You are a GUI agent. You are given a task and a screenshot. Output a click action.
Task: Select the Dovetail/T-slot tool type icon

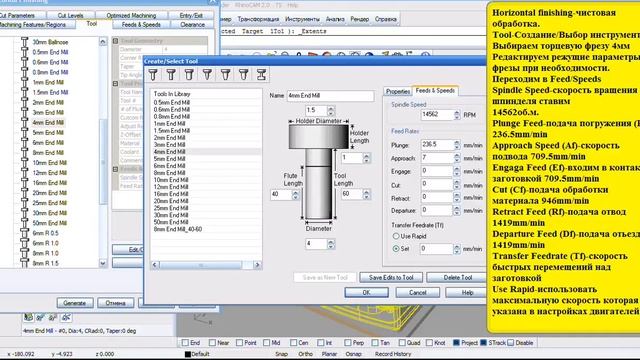click(262, 75)
